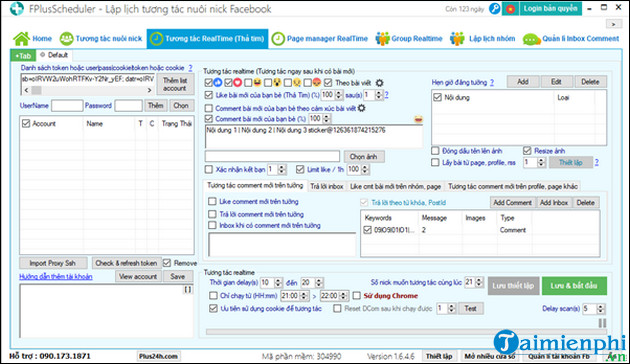Click green Lưu & bắt đầu button

coord(574,286)
